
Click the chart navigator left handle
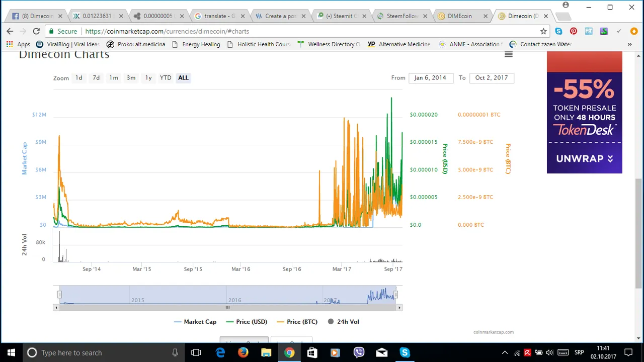click(x=59, y=295)
